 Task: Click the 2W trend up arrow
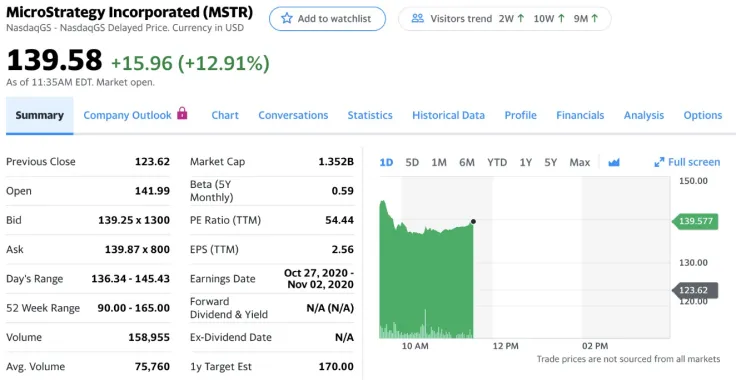click(x=520, y=18)
